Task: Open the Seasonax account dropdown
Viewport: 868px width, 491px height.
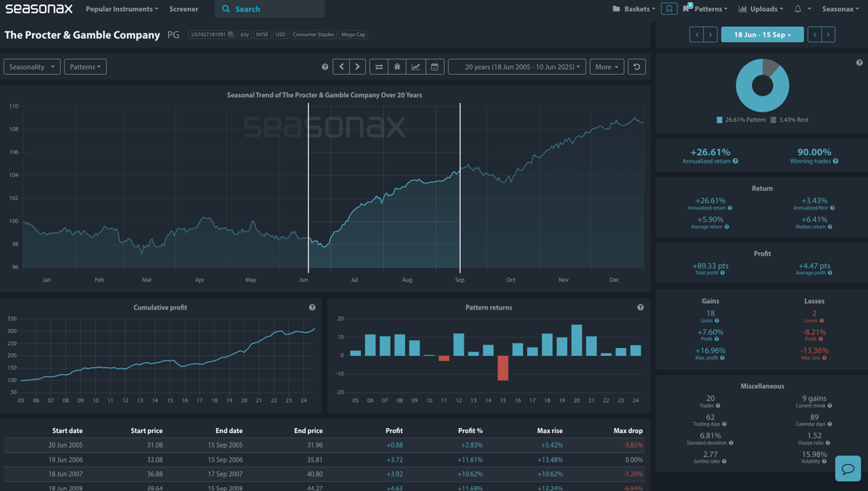Action: (x=840, y=9)
